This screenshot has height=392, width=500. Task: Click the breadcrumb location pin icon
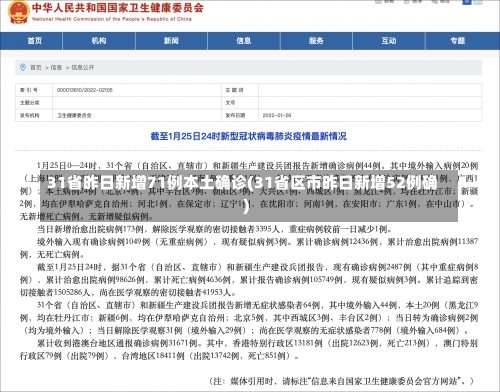[x=23, y=67]
